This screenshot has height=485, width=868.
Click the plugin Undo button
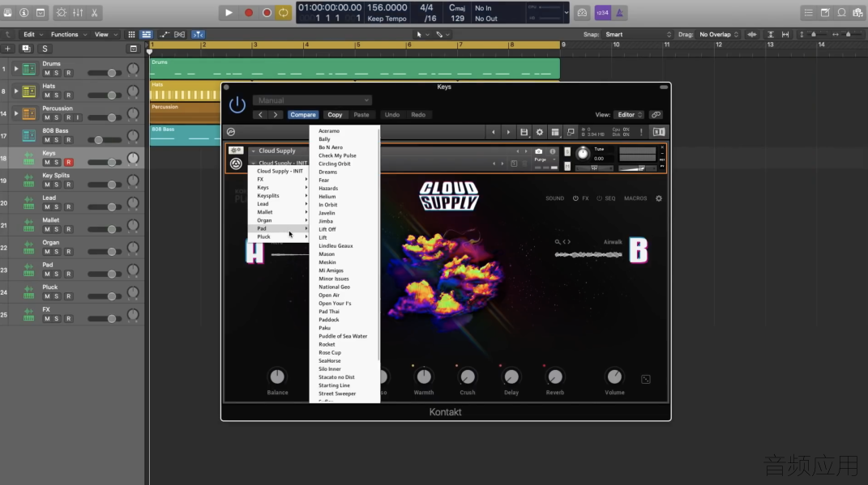point(392,114)
